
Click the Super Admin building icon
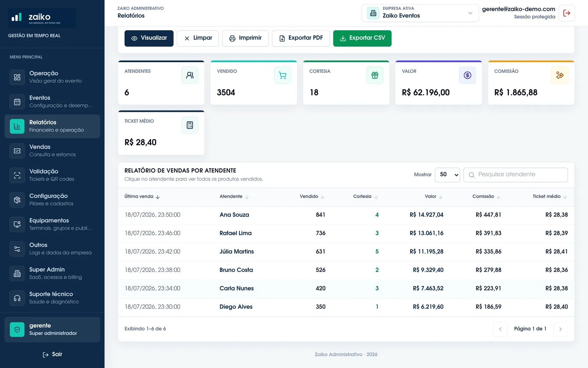click(17, 273)
